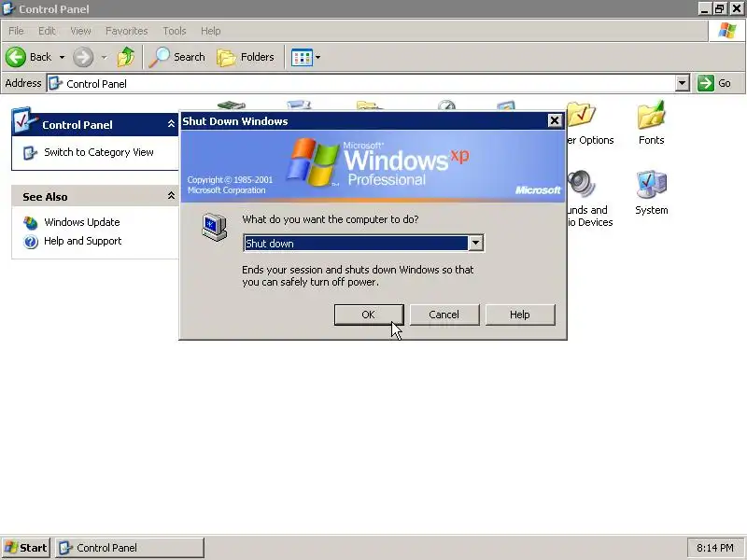Confirm shutdown with the OK button
Viewport: 747px width, 560px height.
point(369,315)
